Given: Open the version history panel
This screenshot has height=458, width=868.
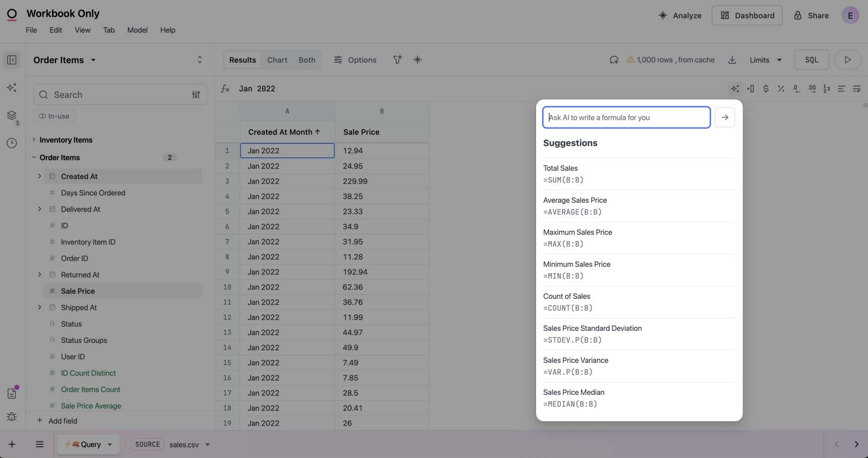Looking at the screenshot, I should 12,143.
